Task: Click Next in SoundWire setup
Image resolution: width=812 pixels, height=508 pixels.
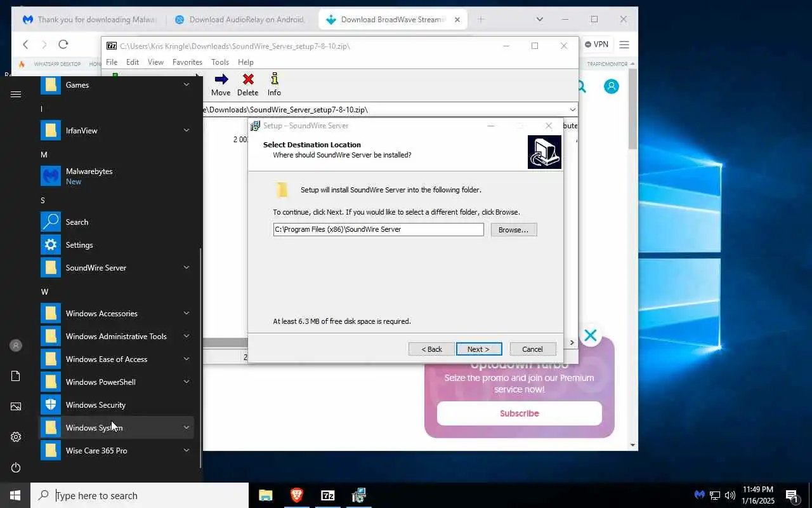Action: [479, 349]
